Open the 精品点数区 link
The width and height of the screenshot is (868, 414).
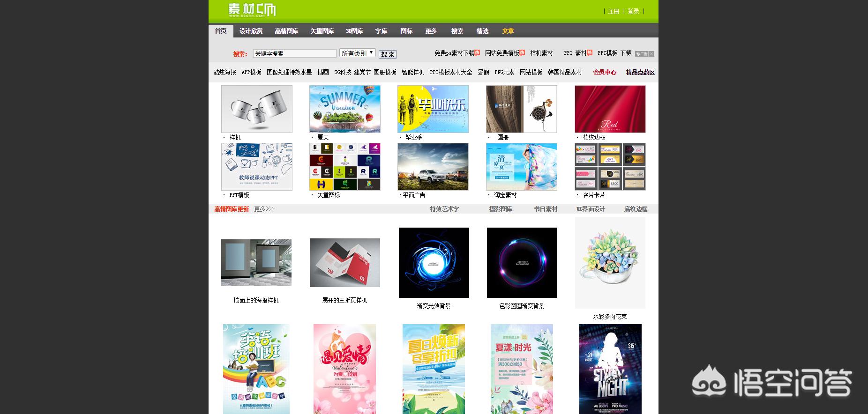coord(640,72)
